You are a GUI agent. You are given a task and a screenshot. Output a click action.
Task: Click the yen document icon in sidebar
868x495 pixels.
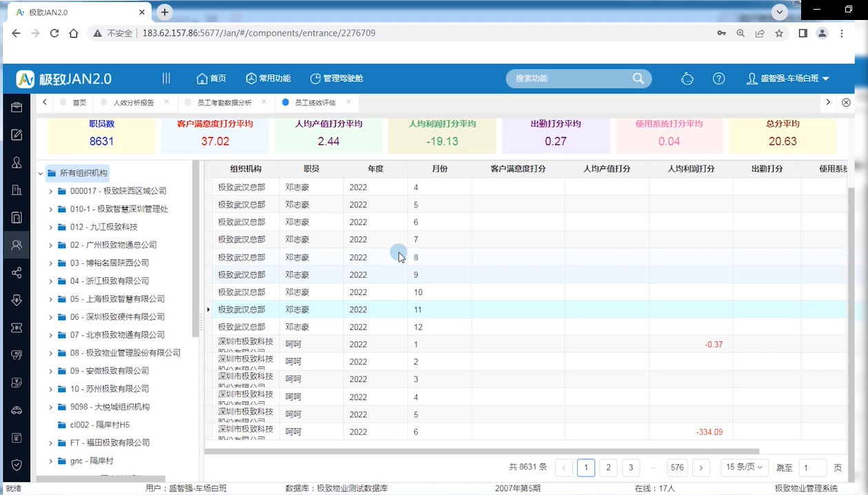pos(17,438)
